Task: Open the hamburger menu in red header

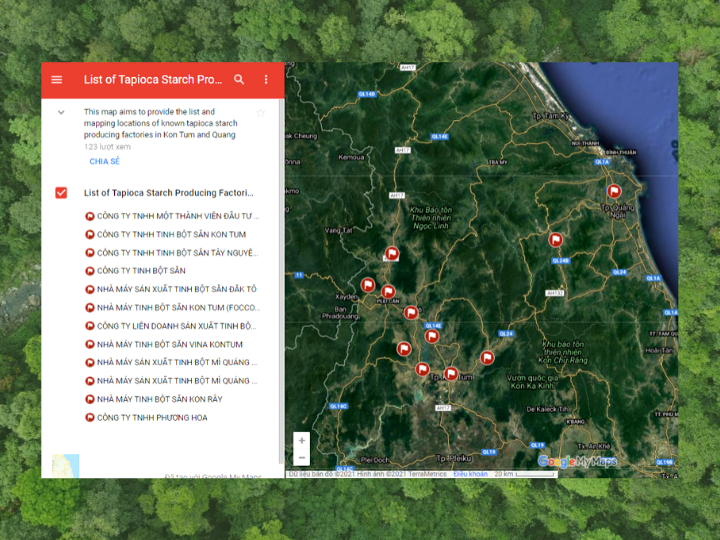Action: click(x=56, y=79)
